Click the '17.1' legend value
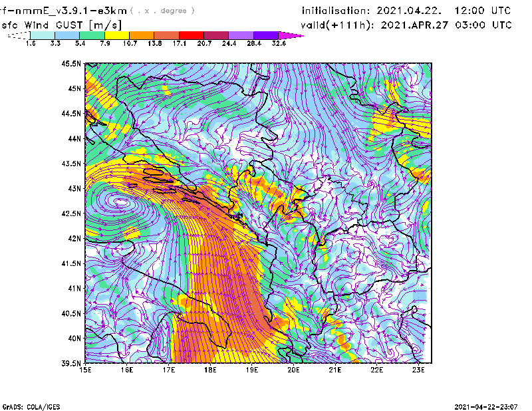 click(180, 43)
